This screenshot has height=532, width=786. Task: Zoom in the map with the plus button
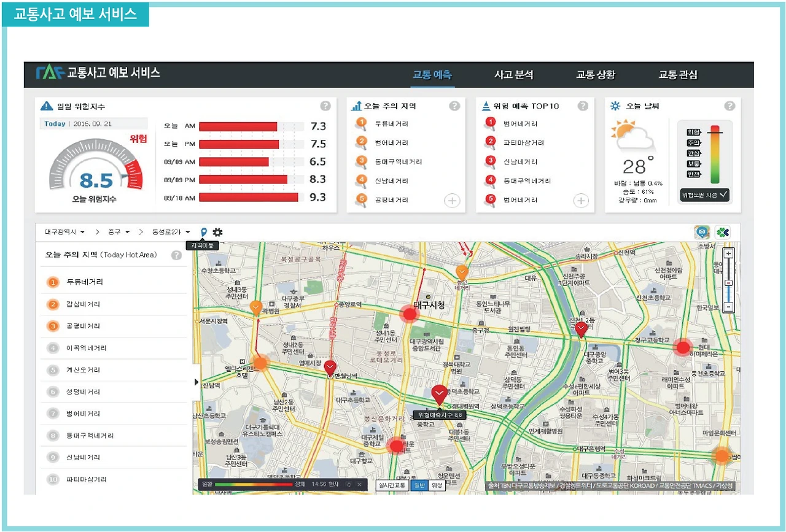(728, 253)
